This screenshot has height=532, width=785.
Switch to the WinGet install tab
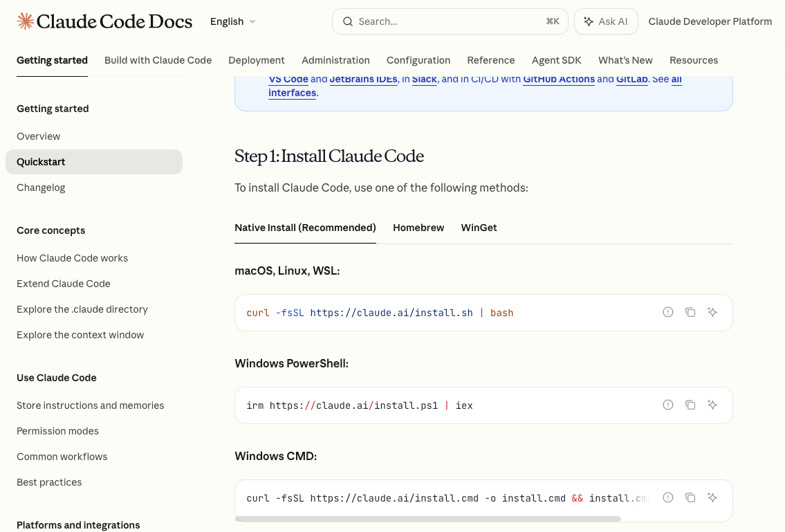[x=479, y=228]
